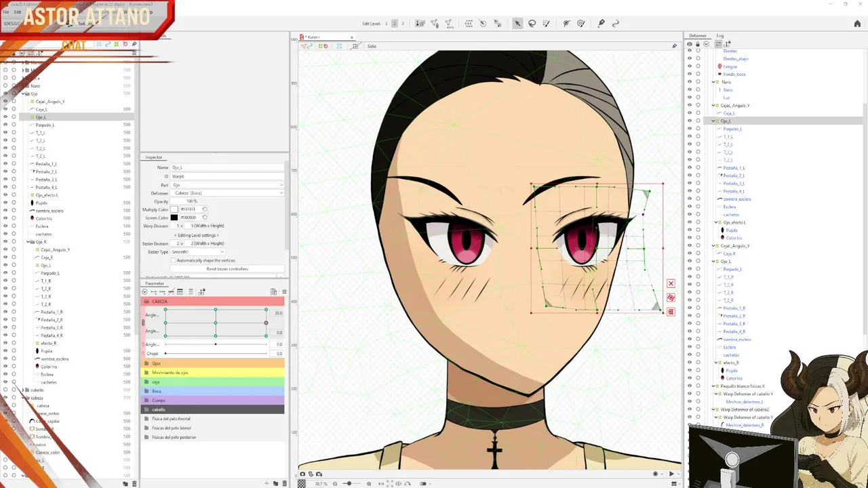Screen dimensions: 868x488
Task: Collapse the Ojo_R folder in parts panel
Action: click(28, 242)
